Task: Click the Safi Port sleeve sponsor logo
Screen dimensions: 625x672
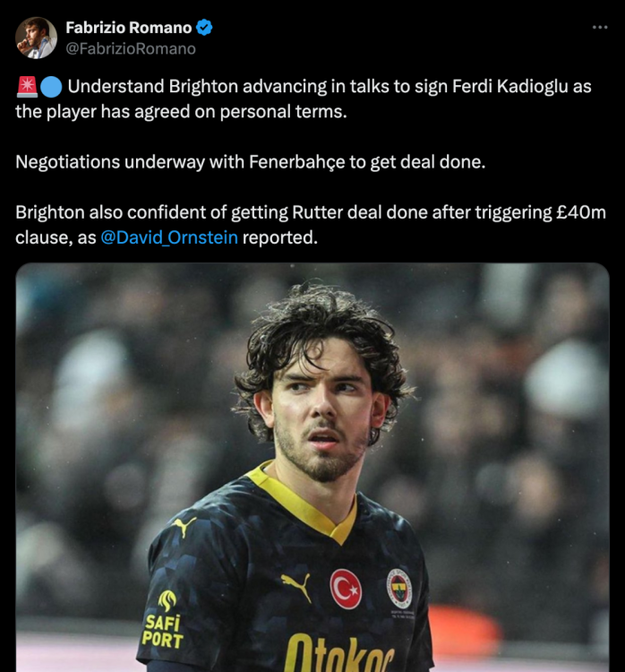Action: coord(164,619)
